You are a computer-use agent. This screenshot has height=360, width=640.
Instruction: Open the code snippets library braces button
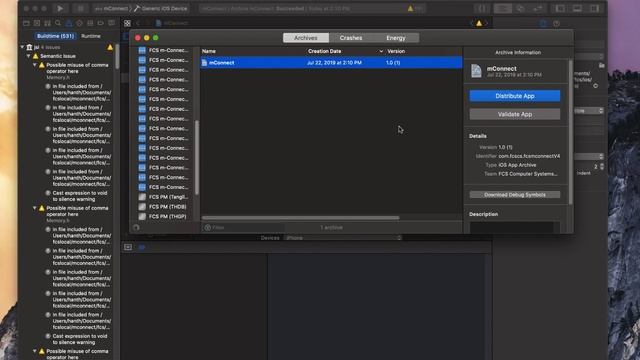(x=482, y=8)
